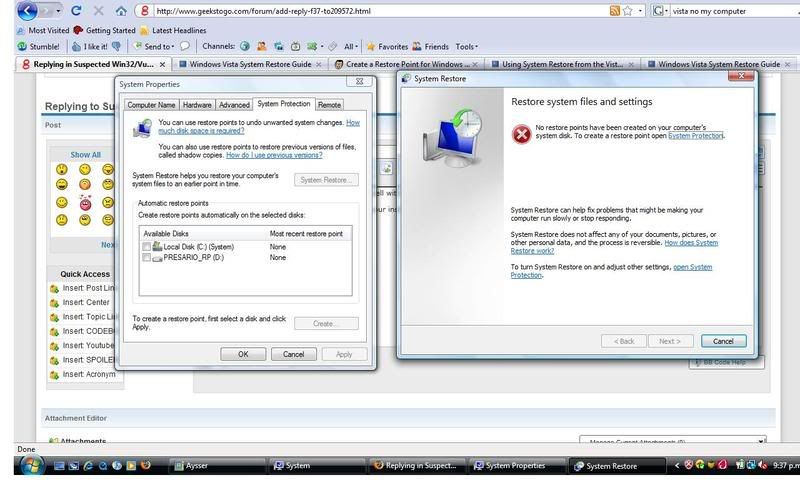Reload the page with the refresh icon
800x500 pixels.
[x=76, y=10]
